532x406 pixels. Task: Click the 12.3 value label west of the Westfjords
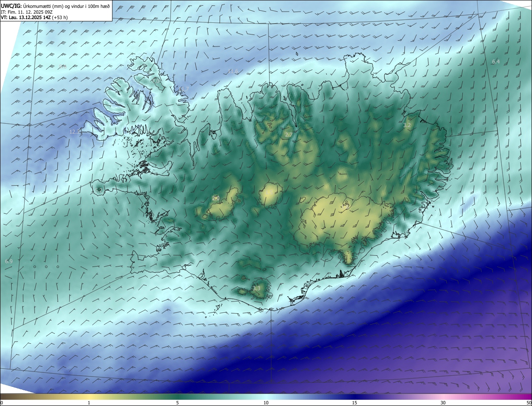[x=74, y=132]
